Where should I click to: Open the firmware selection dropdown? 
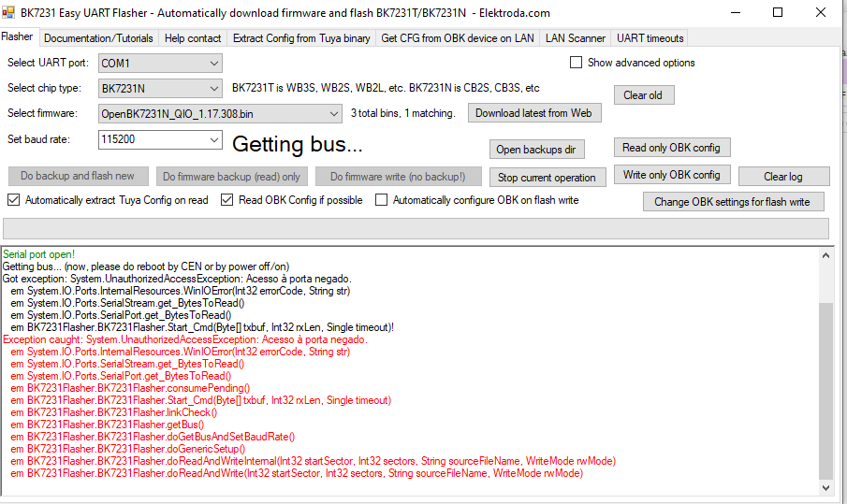click(x=334, y=114)
